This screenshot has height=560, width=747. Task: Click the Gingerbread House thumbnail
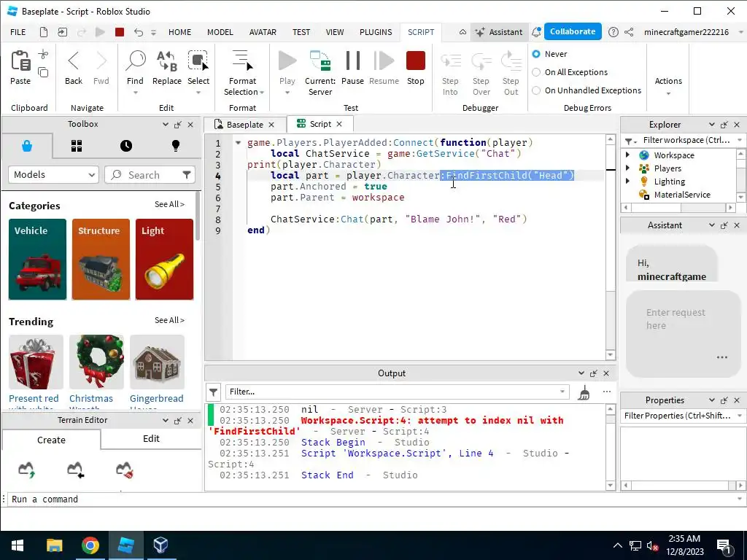tap(157, 362)
